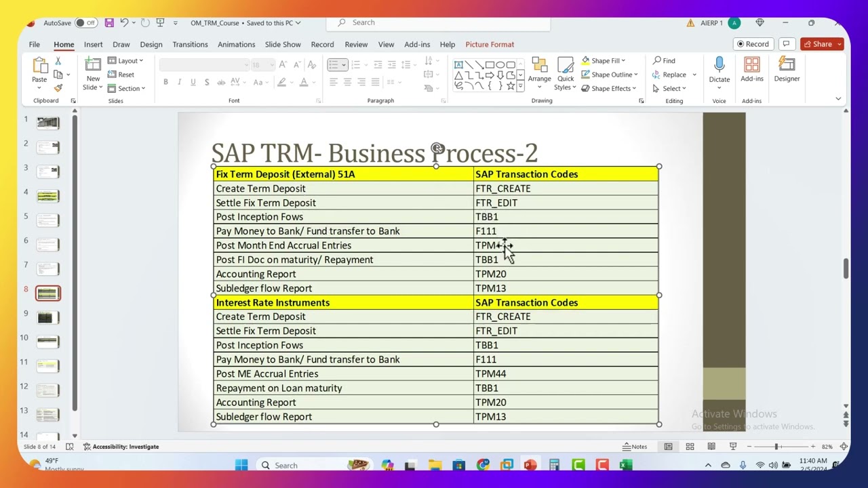Screen dimensions: 868x488
Task: Click the Share button
Action: (818, 44)
